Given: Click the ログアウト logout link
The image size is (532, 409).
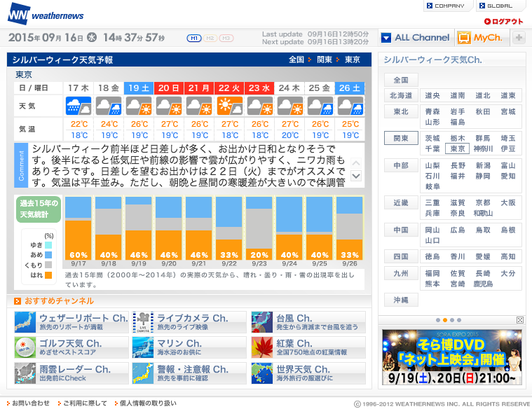Looking at the screenshot, I should click(x=503, y=22).
